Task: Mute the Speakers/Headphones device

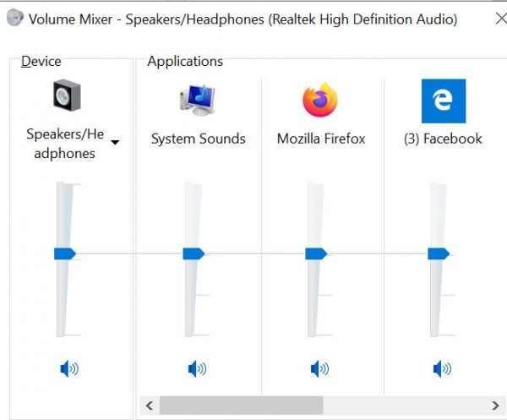Action: click(x=69, y=369)
